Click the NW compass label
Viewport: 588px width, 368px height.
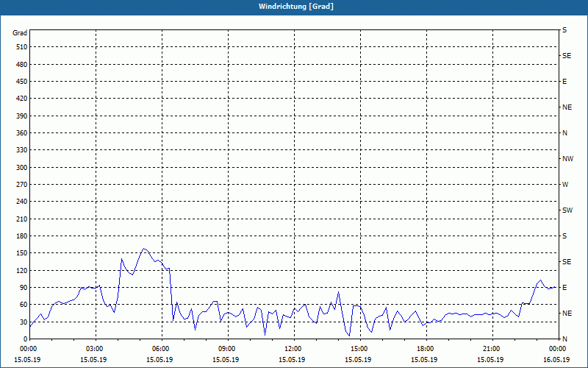coord(567,159)
